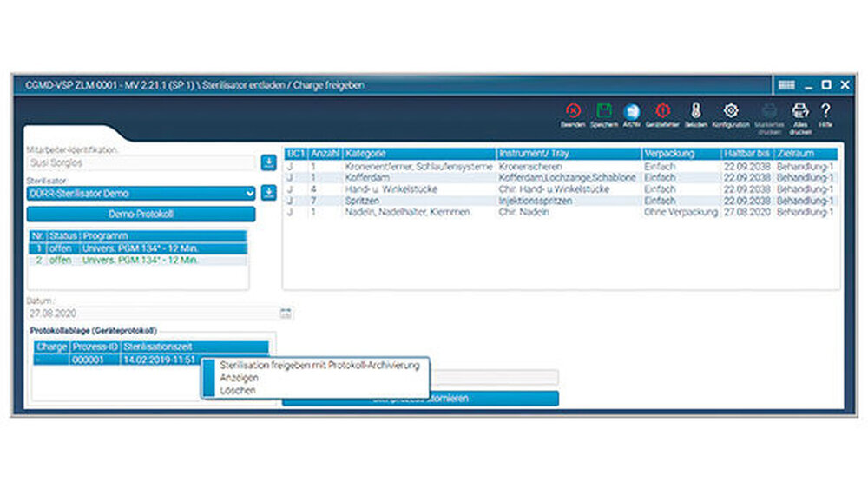The image size is (868, 489).
Task: Choose 'Sterilisation freigeben mit Protokoll-Archivierung' menu entry
Action: [319, 366]
